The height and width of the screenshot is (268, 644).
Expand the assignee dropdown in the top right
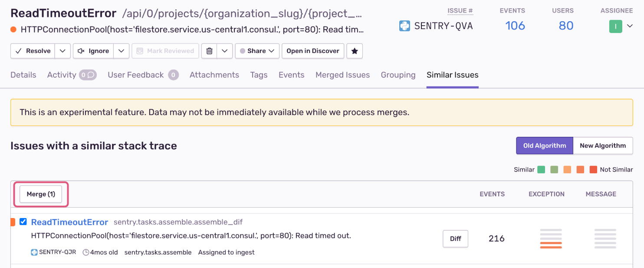tap(628, 26)
